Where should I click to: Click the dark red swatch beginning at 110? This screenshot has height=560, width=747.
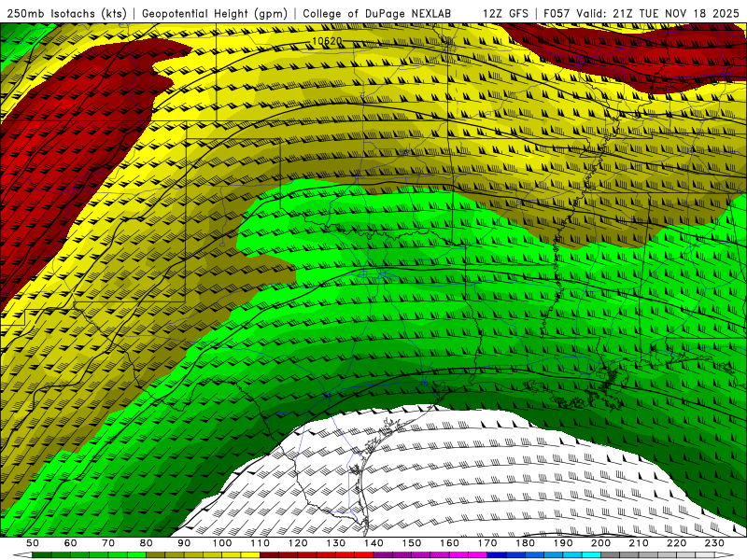tap(269, 555)
